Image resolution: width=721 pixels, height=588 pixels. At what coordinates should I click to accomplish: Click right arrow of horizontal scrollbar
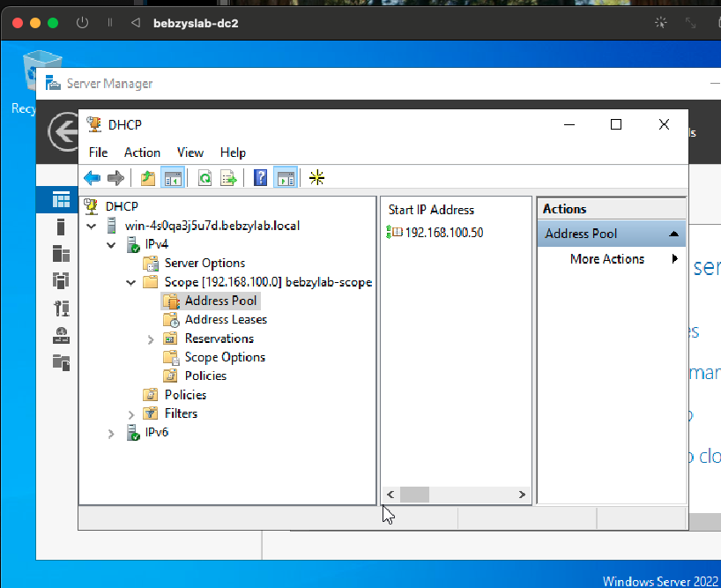522,495
